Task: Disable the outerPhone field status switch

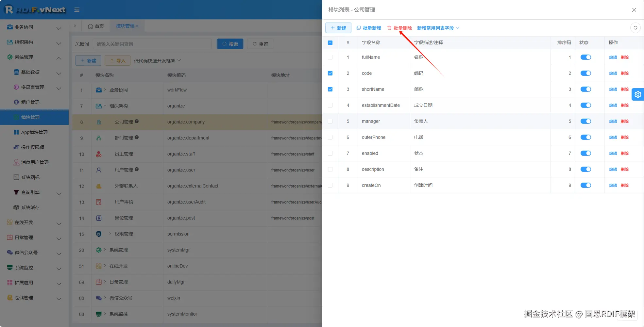Action: 586,137
